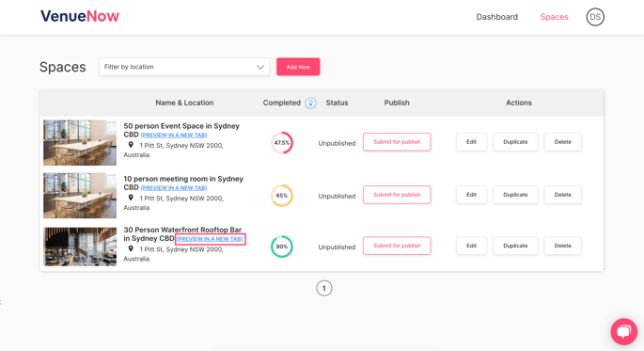
Task: Open the chat support bubble icon
Action: (624, 331)
